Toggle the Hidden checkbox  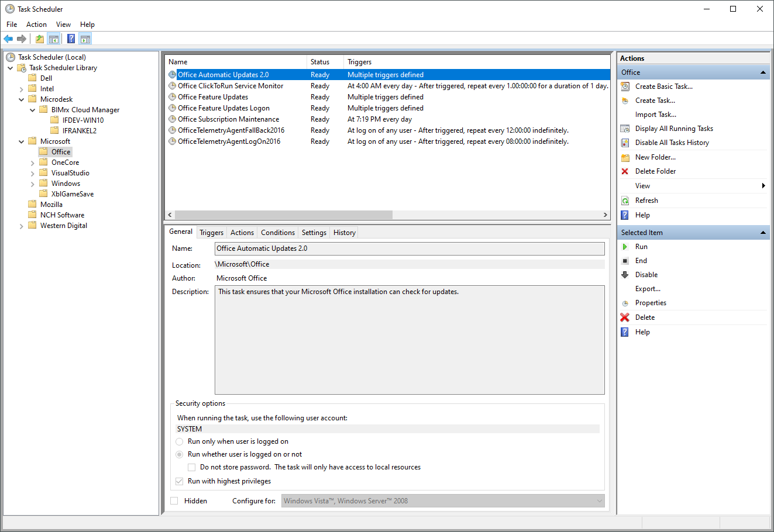click(174, 501)
